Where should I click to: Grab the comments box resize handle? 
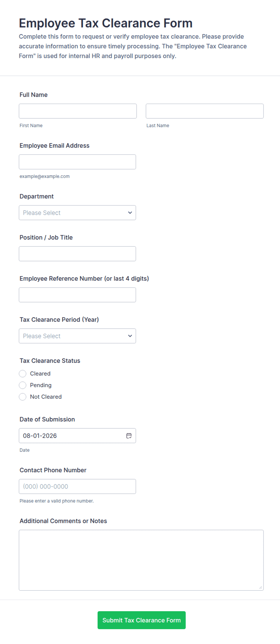(260, 587)
